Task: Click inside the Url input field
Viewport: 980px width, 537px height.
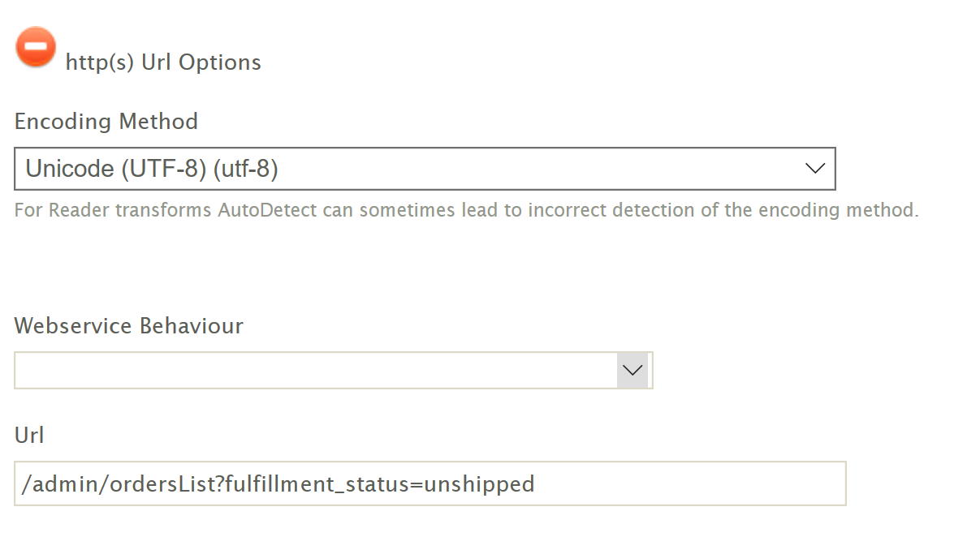Action: tap(430, 484)
